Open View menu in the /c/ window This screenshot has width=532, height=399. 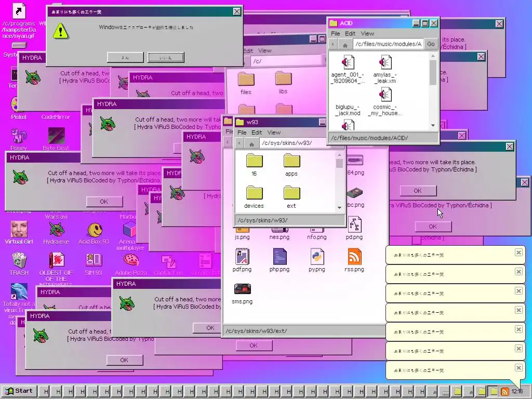click(x=264, y=50)
